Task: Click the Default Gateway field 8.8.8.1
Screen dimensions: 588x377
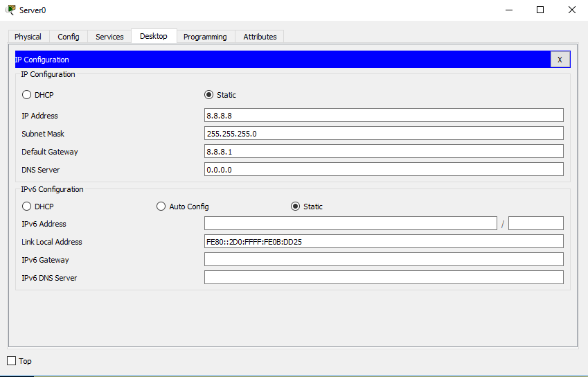Action: click(384, 151)
